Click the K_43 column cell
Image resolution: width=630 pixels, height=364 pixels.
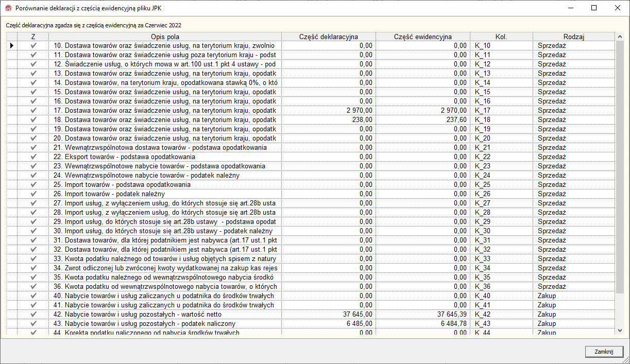pos(501,324)
